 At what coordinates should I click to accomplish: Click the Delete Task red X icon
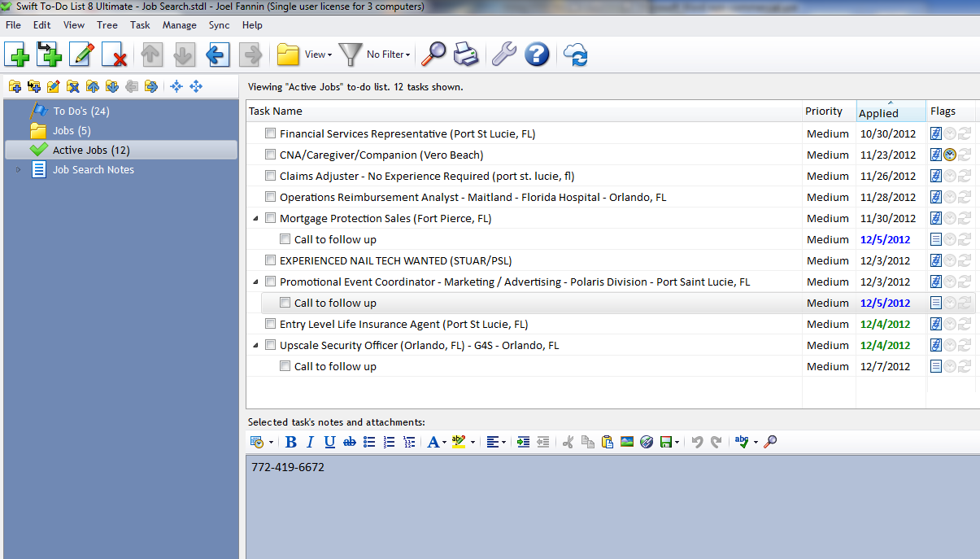pyautogui.click(x=115, y=55)
